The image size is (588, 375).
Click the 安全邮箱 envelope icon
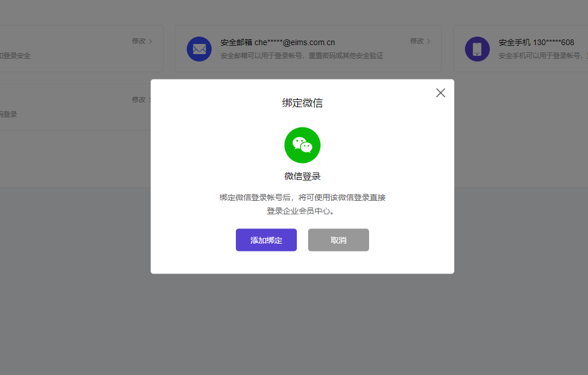199,49
